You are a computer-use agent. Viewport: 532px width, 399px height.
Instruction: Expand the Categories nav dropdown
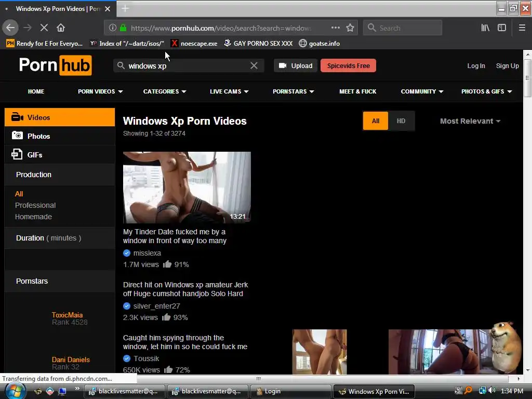point(165,91)
